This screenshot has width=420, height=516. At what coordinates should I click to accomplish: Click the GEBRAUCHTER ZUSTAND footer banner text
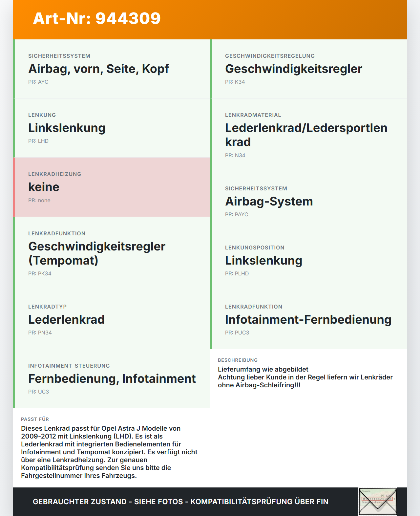coord(180,502)
